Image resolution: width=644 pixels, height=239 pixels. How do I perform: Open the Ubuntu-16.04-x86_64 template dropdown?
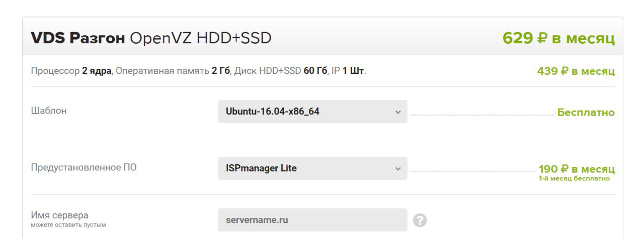[x=312, y=111]
